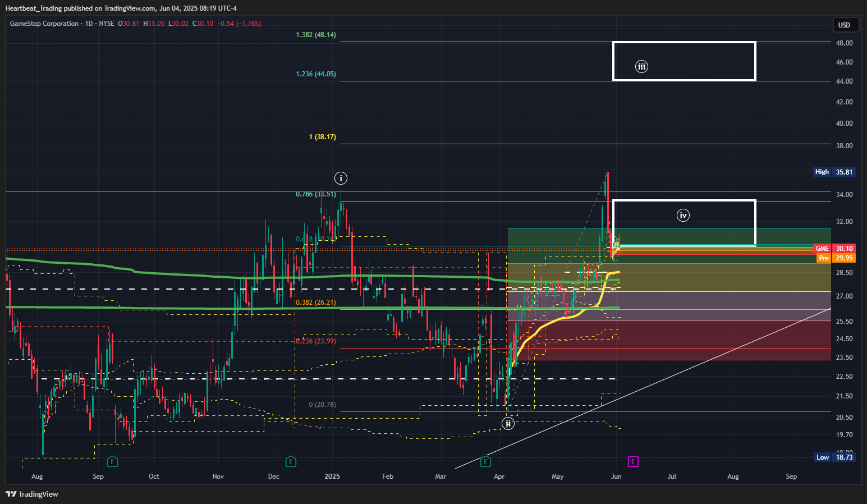Click the 40.00 price axis value

[844, 123]
